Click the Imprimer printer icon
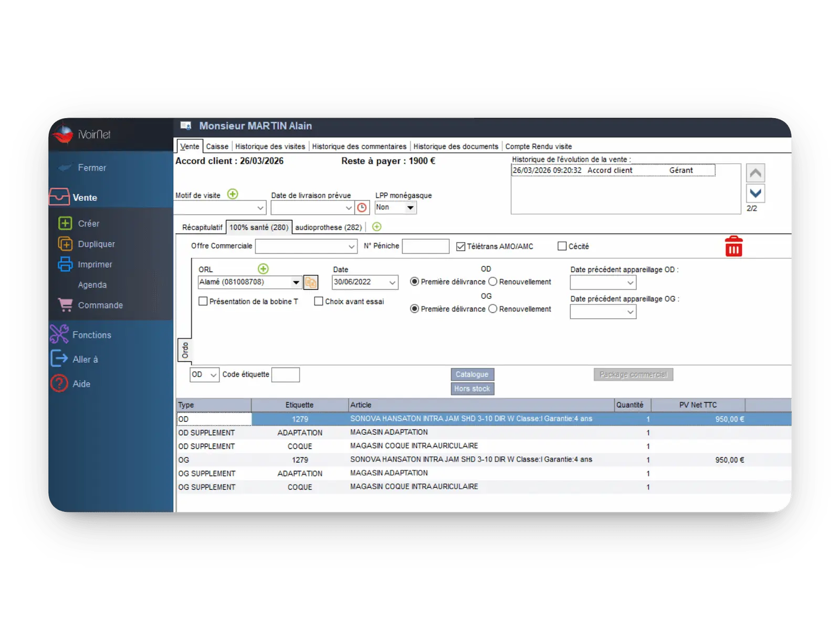Viewport: 840px width, 630px height. coord(65,264)
